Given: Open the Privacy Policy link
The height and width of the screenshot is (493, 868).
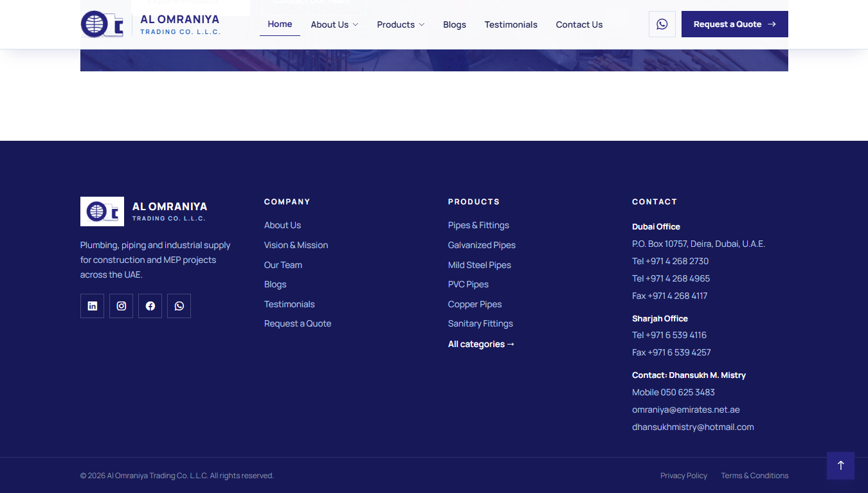Looking at the screenshot, I should click(x=683, y=476).
